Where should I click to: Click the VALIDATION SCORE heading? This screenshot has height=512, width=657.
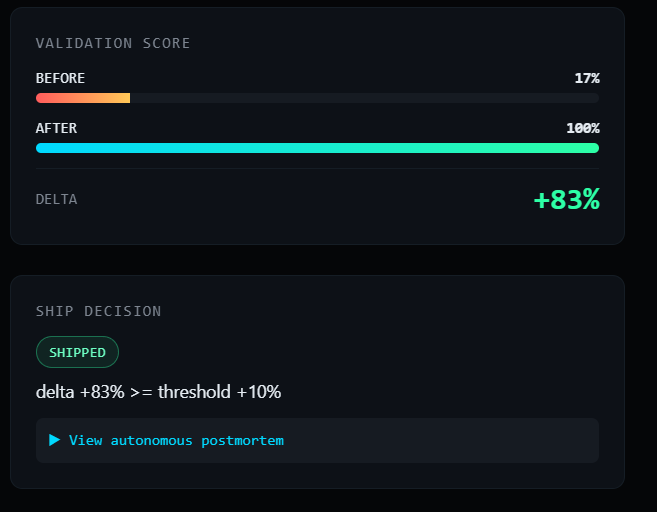pyautogui.click(x=113, y=43)
